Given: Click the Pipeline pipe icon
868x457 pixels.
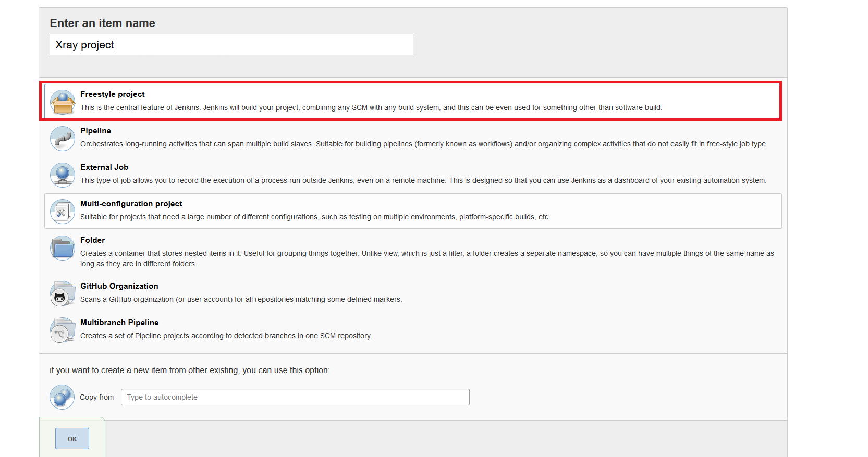Looking at the screenshot, I should [63, 138].
